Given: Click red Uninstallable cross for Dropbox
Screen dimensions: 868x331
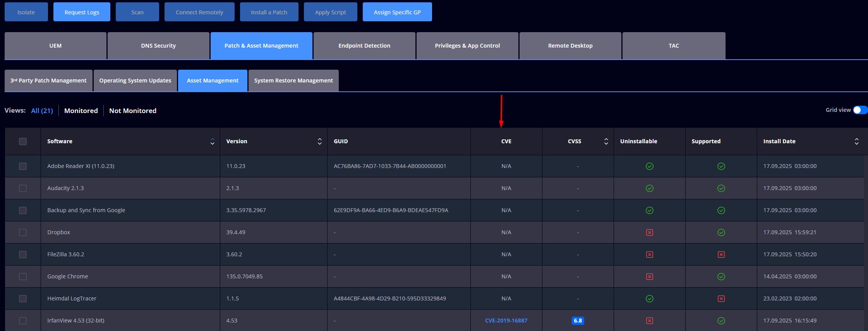Looking at the screenshot, I should click(x=650, y=232).
